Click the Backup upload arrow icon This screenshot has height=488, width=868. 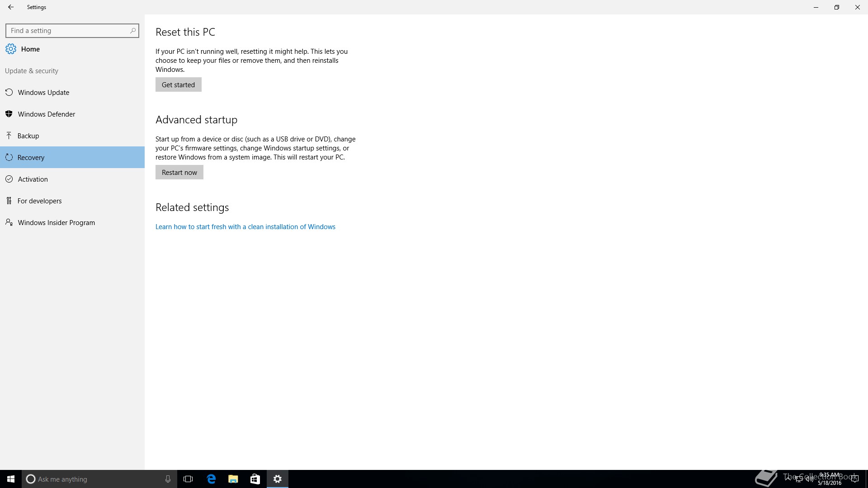[x=9, y=136]
